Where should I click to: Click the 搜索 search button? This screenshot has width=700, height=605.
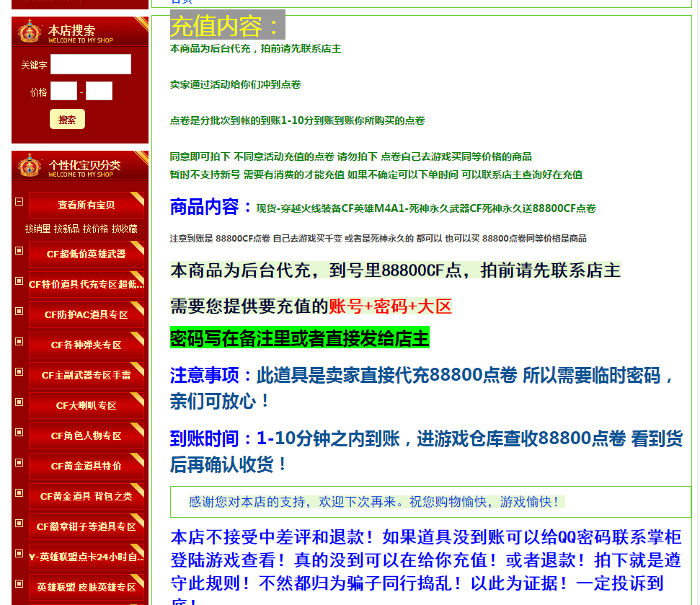coord(67,119)
